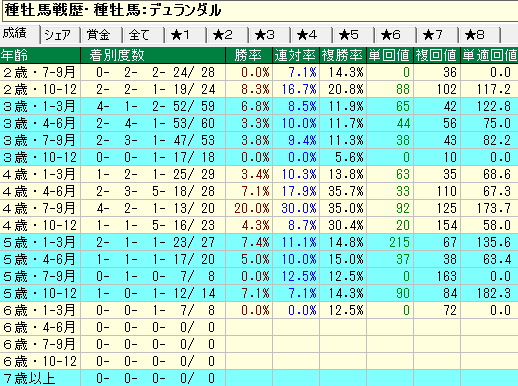Select the 3歳・7-9月 row label
Image resolution: width=518 pixels, height=386 pixels.
(x=40, y=140)
